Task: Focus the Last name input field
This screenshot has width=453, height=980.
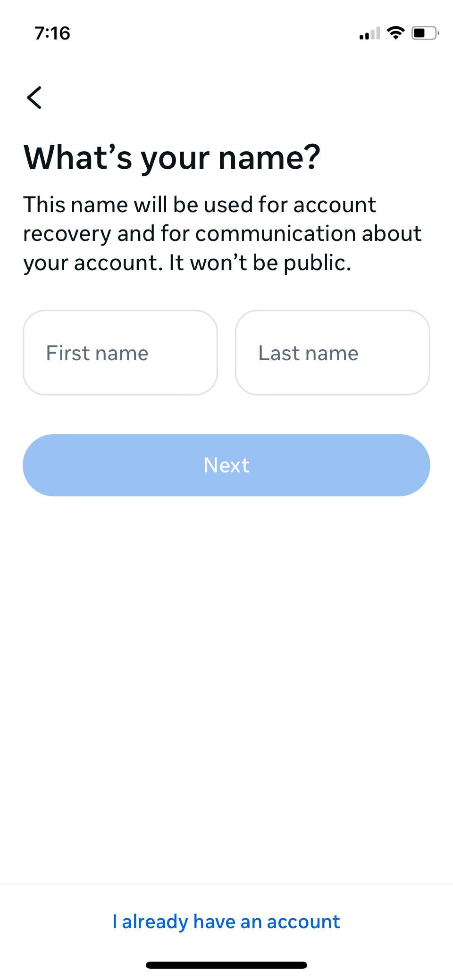Action: [x=333, y=353]
